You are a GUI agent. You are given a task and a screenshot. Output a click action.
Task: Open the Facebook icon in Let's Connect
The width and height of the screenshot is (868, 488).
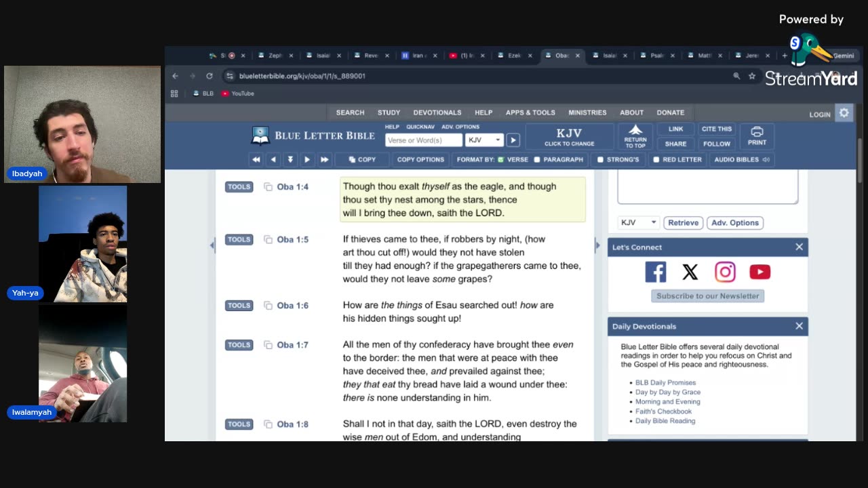(656, 272)
